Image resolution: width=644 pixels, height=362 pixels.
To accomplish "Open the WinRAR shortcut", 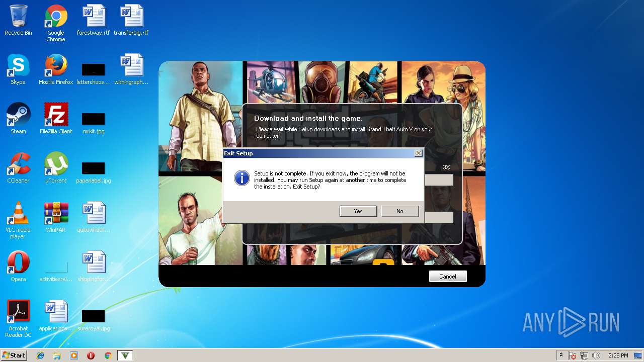I will (56, 217).
